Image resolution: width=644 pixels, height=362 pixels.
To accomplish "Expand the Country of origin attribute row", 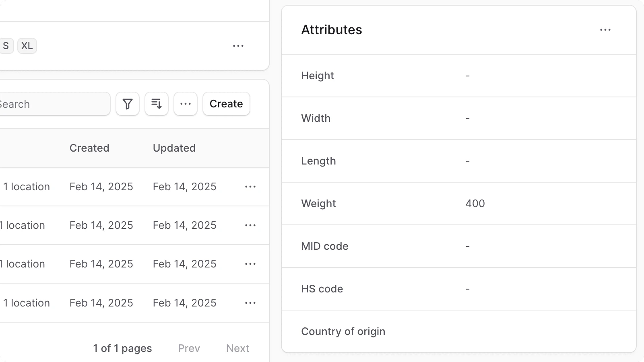I will 343,331.
